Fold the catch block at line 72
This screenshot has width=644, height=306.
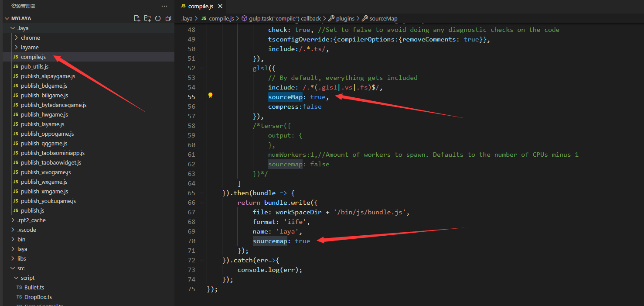click(x=201, y=260)
